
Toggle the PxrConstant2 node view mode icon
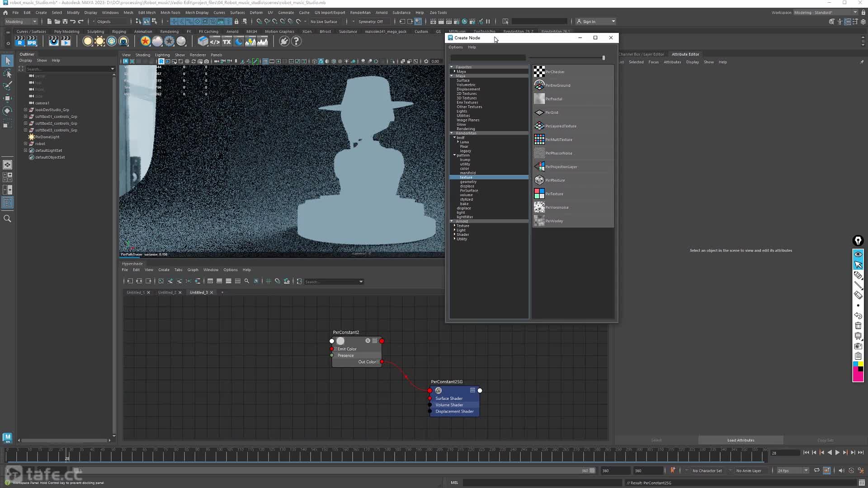pos(375,341)
